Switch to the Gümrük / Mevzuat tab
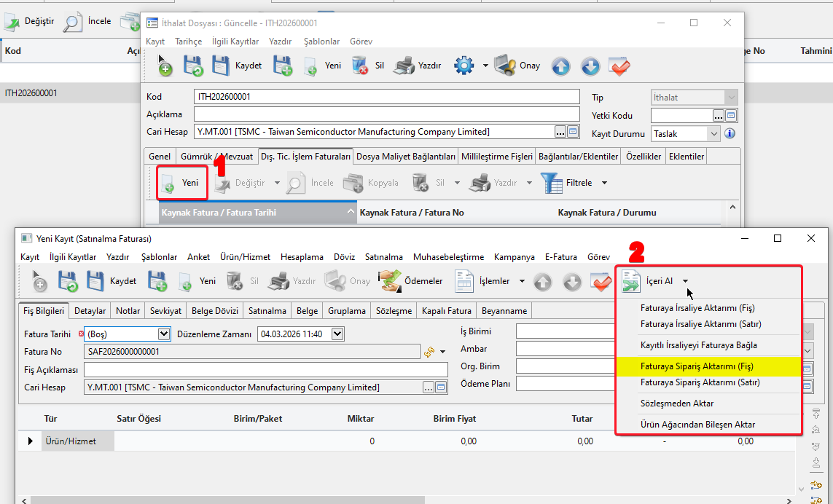Viewport: 833px width, 504px height. click(216, 157)
